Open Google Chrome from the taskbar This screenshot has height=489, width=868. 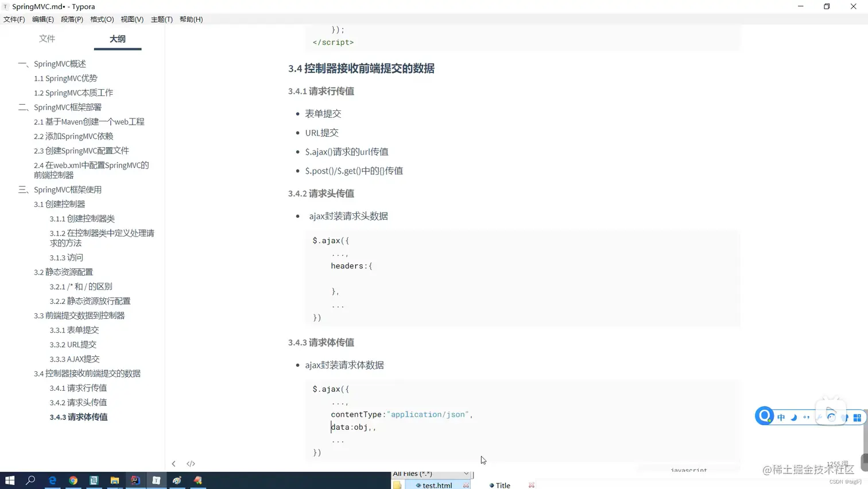[73, 480]
